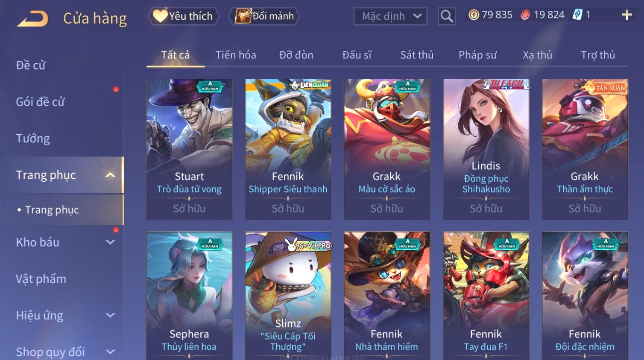
Task: Select Stuart Trò đùa tử vong skin
Action: (189, 149)
